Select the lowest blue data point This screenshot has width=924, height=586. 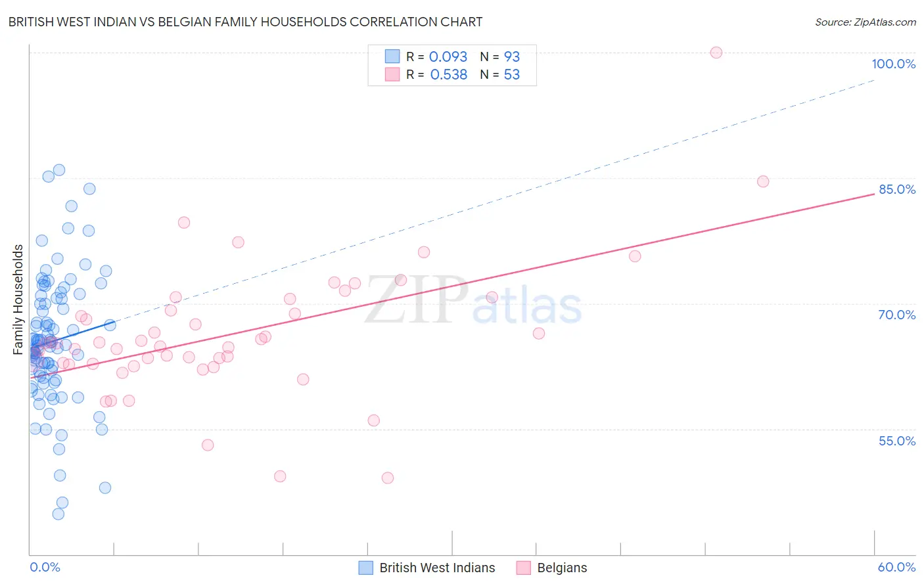coord(58,514)
